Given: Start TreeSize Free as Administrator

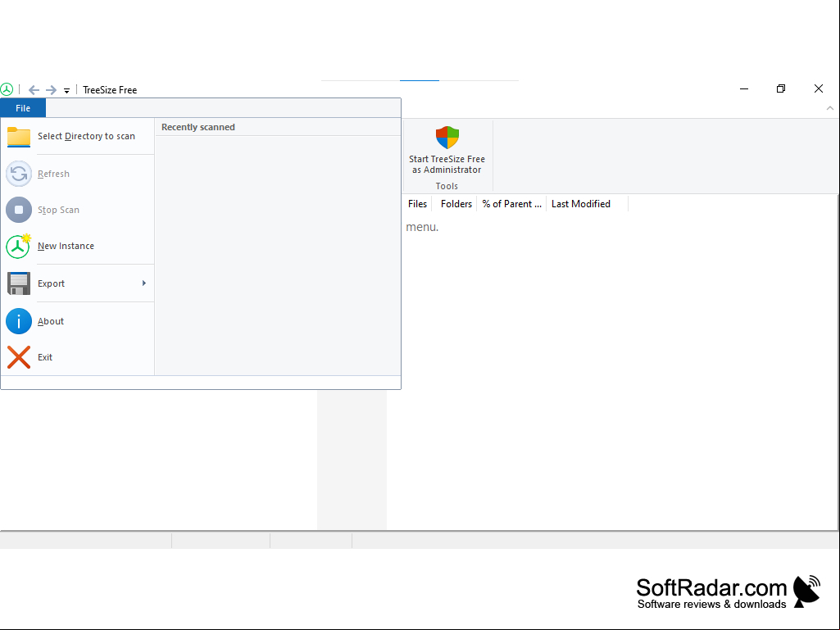Looking at the screenshot, I should point(447,151).
